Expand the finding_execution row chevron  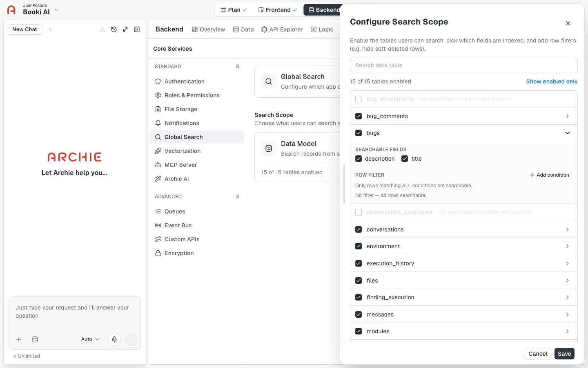[x=568, y=297]
